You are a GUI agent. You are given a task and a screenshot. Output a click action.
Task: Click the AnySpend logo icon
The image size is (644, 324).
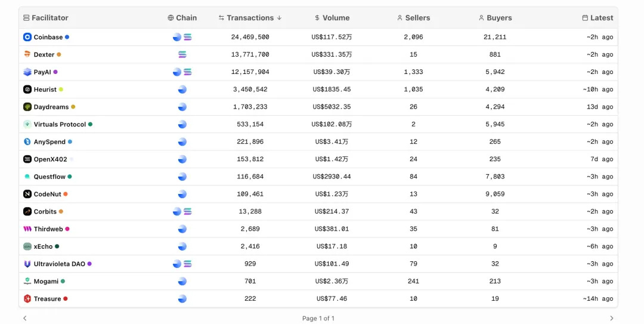27,142
